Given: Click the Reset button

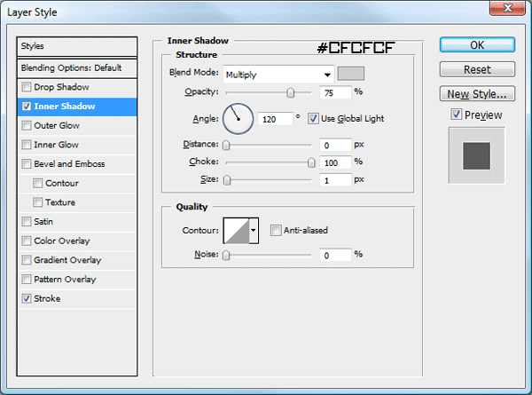Looking at the screenshot, I should pos(477,69).
